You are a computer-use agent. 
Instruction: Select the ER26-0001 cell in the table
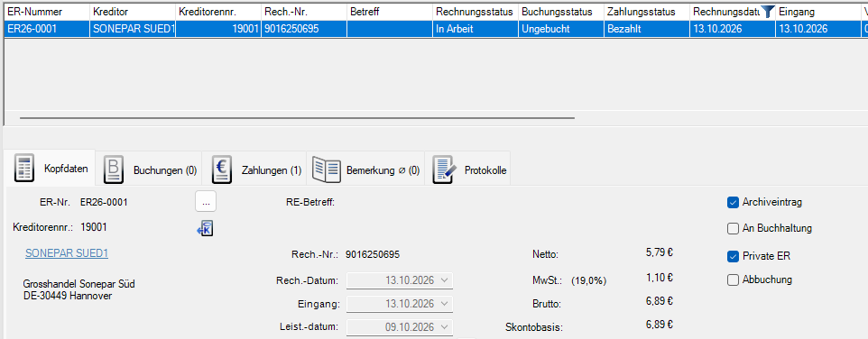pyautogui.click(x=47, y=30)
